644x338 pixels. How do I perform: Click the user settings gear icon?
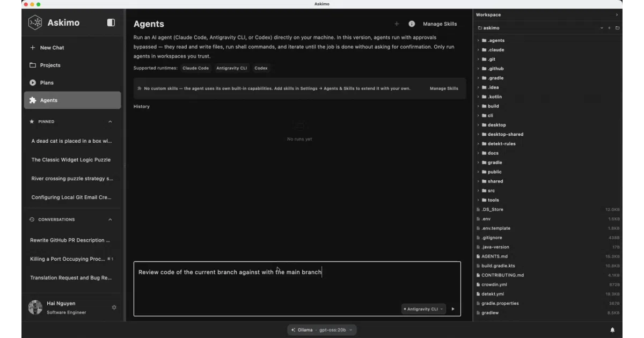pos(114,307)
